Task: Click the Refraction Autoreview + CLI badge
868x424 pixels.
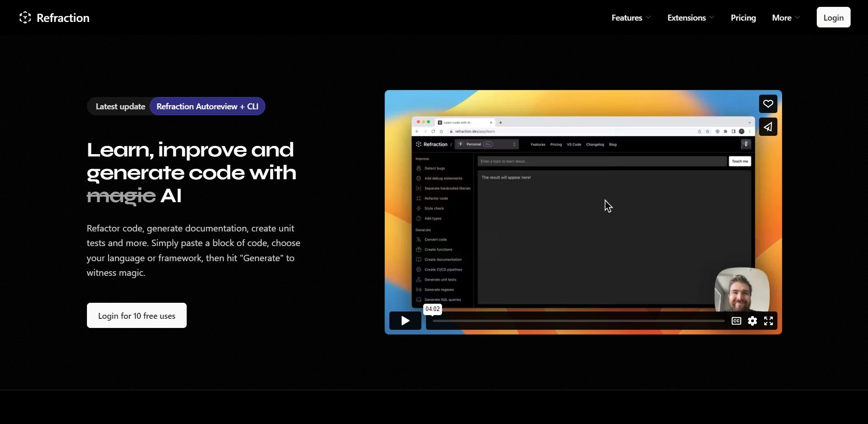Action: click(x=207, y=106)
